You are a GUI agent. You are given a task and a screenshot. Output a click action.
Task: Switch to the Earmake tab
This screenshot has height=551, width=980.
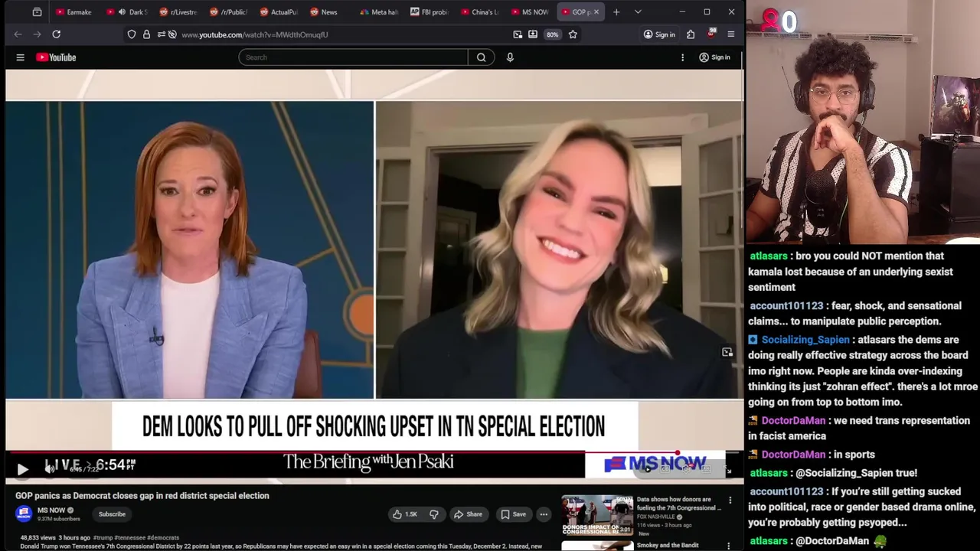tap(73, 12)
